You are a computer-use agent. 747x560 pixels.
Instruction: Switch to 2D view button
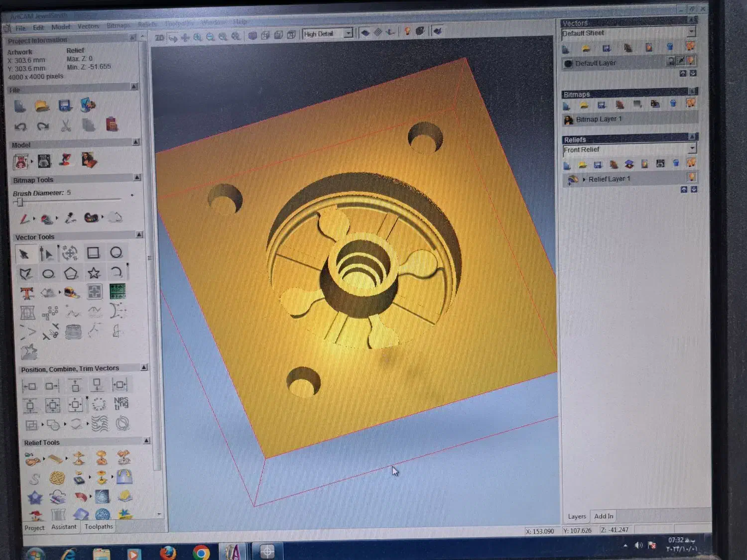(x=159, y=37)
